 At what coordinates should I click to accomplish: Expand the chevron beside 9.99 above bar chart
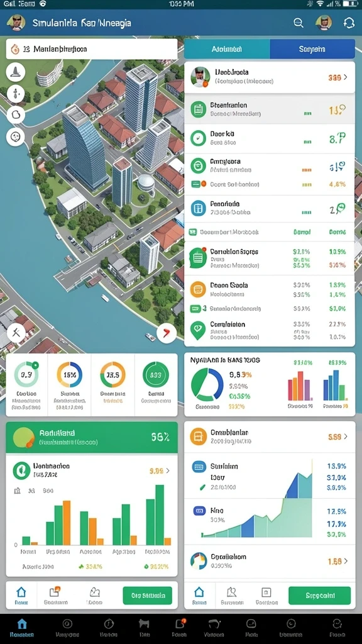pos(167,470)
